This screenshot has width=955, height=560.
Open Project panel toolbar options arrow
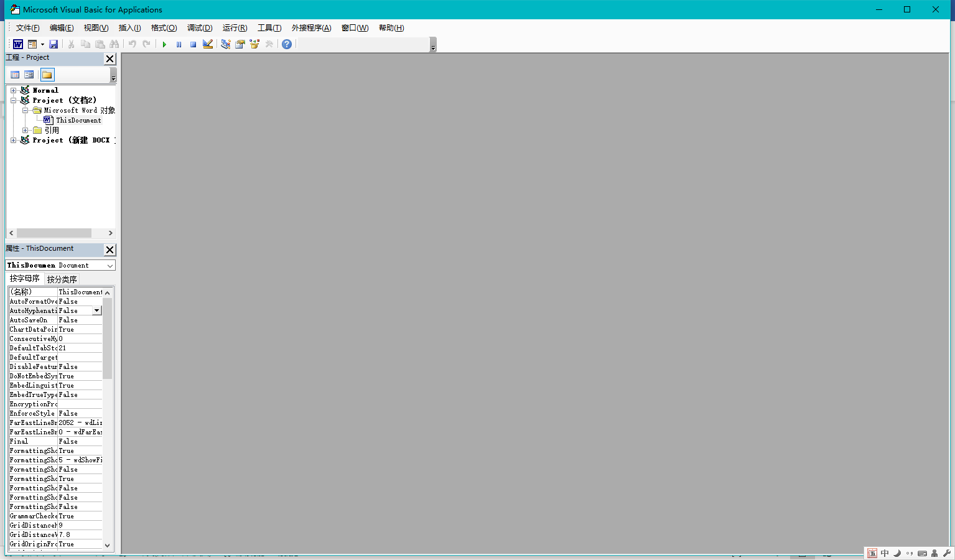(x=113, y=75)
